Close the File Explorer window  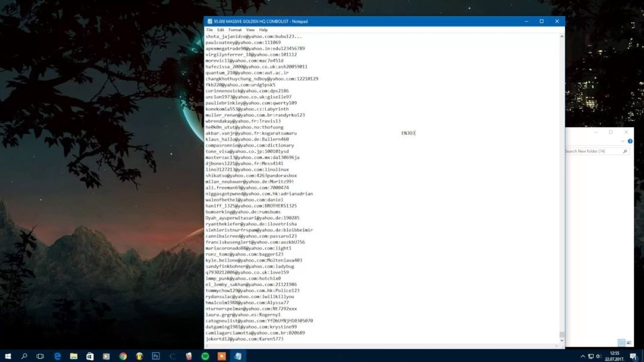tap(626, 132)
